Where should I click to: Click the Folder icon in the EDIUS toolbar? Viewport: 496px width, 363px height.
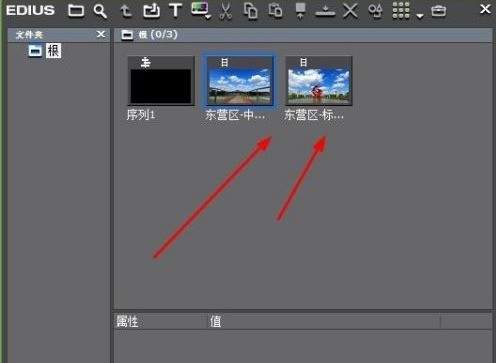(76, 10)
